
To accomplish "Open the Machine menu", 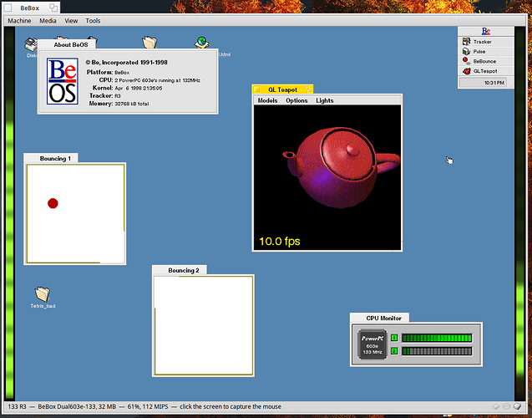I will [x=19, y=21].
